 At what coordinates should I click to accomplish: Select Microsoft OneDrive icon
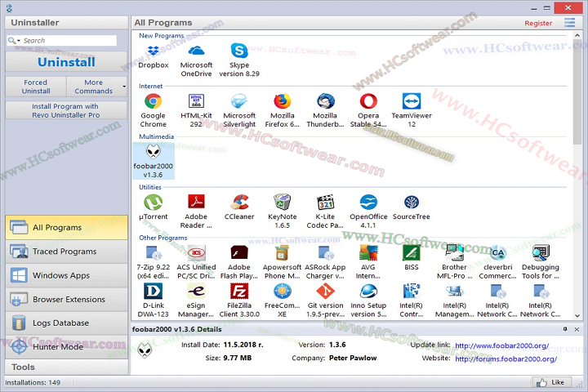pos(196,51)
